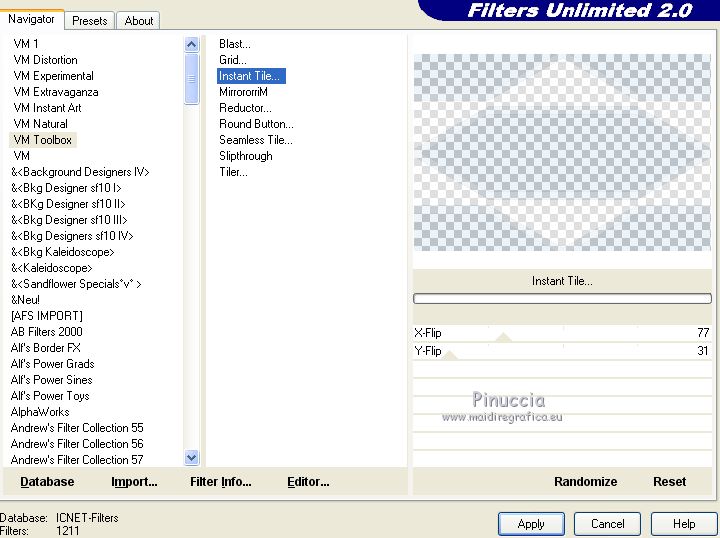The width and height of the screenshot is (720, 538).
Task: Click the X-Flip slider handle
Action: click(503, 337)
